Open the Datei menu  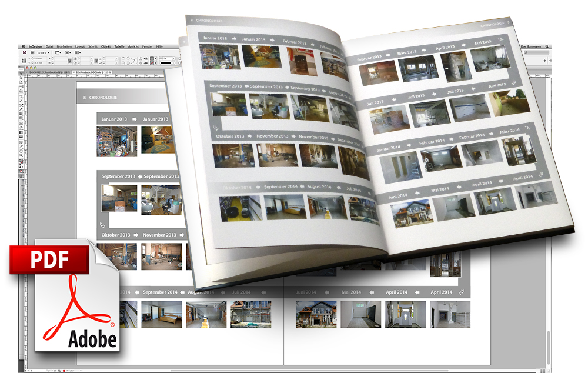pos(49,46)
